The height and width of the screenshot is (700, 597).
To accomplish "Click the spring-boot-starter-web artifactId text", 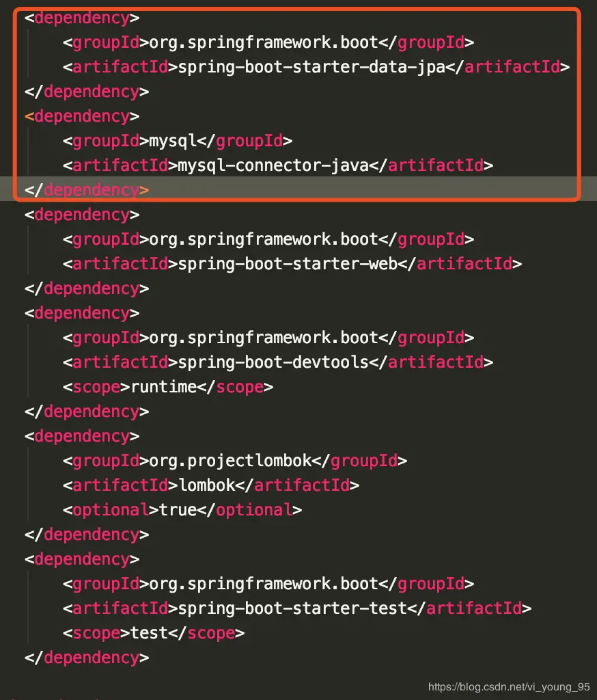I will 288,264.
